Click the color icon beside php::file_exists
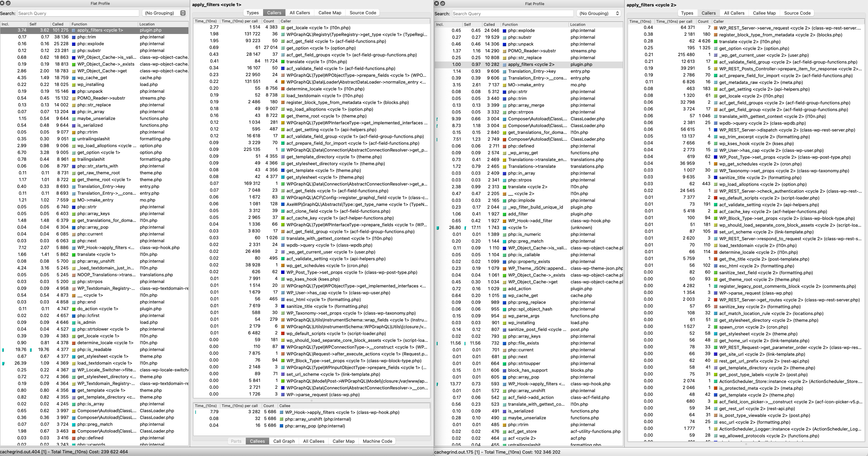The width and height of the screenshot is (868, 456). click(x=505, y=343)
